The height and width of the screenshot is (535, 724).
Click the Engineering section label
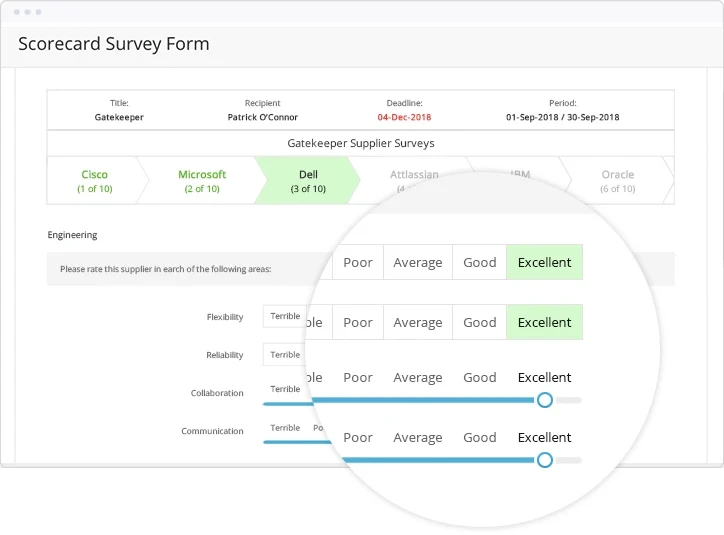[x=72, y=235]
